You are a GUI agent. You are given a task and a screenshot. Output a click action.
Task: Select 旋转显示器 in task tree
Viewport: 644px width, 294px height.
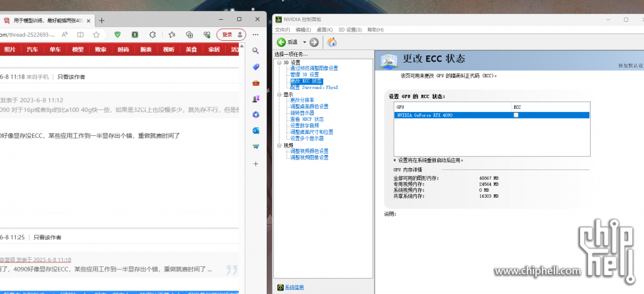coord(302,113)
